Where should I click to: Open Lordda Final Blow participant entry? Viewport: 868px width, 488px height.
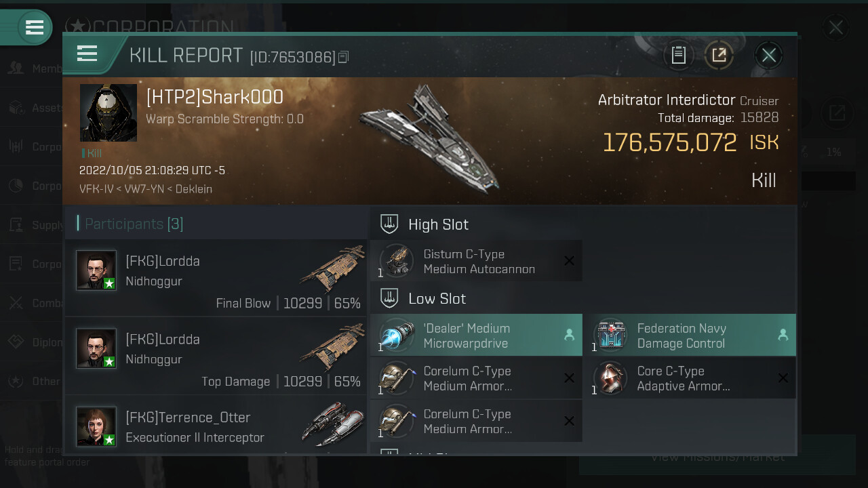(x=216, y=278)
